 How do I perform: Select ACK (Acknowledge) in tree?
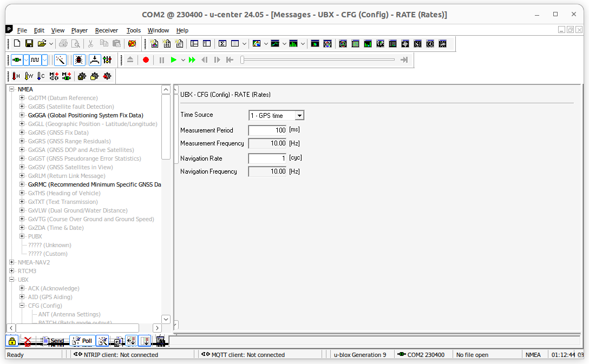click(x=54, y=288)
